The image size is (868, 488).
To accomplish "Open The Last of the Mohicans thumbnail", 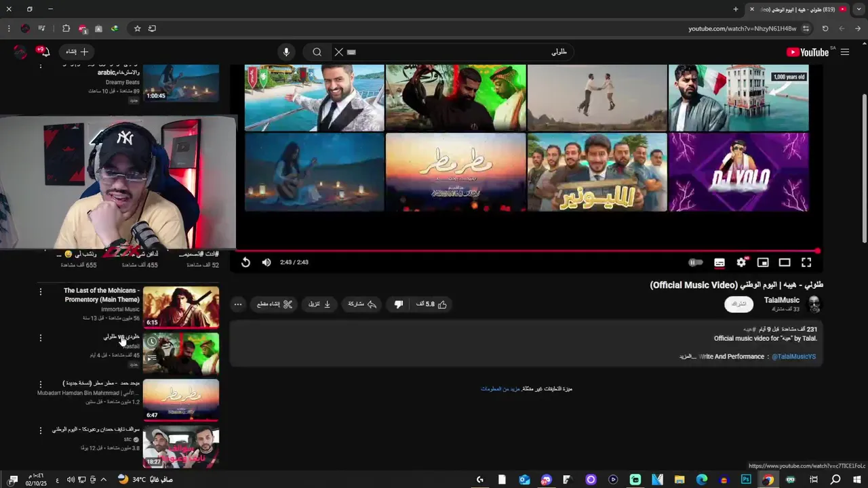I will point(181,307).
